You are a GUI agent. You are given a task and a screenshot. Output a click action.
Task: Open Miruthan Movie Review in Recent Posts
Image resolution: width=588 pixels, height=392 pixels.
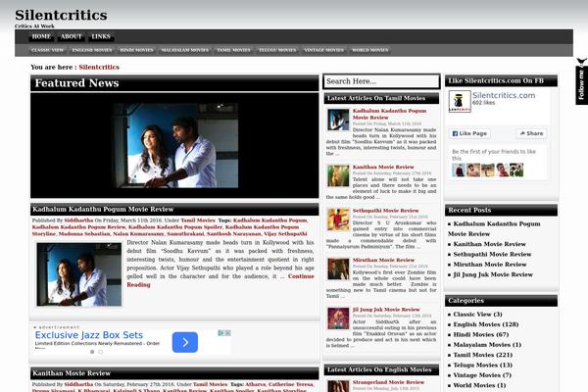[x=490, y=265]
